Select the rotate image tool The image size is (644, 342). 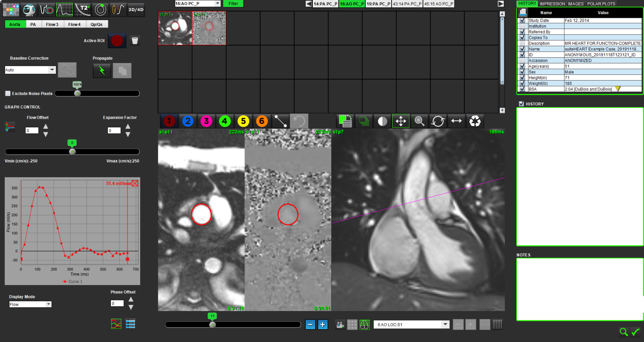pyautogui.click(x=438, y=121)
